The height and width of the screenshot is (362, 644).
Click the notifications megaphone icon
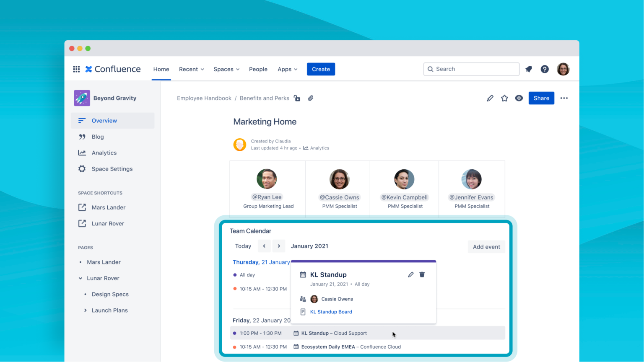tap(528, 69)
